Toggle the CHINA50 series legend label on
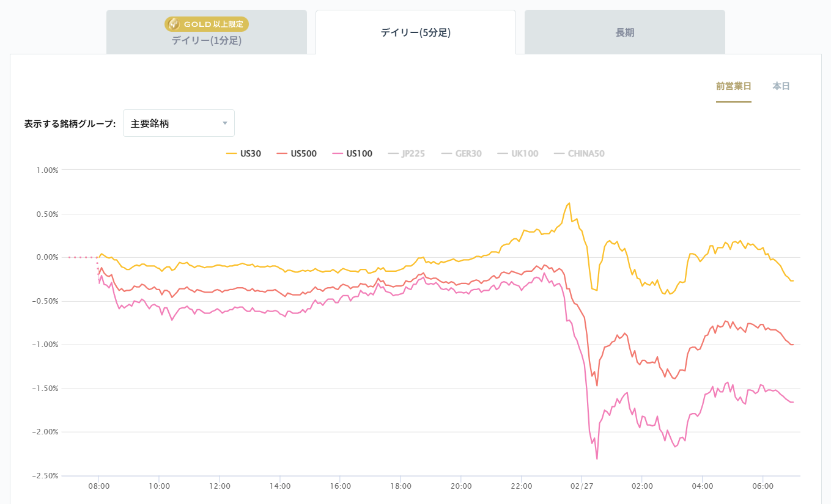 [x=586, y=154]
